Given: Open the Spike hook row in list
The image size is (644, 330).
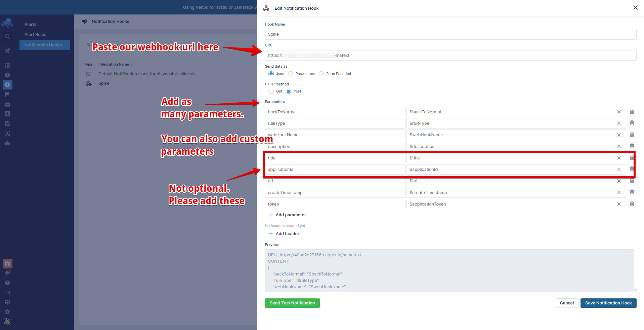Looking at the screenshot, I should click(104, 83).
